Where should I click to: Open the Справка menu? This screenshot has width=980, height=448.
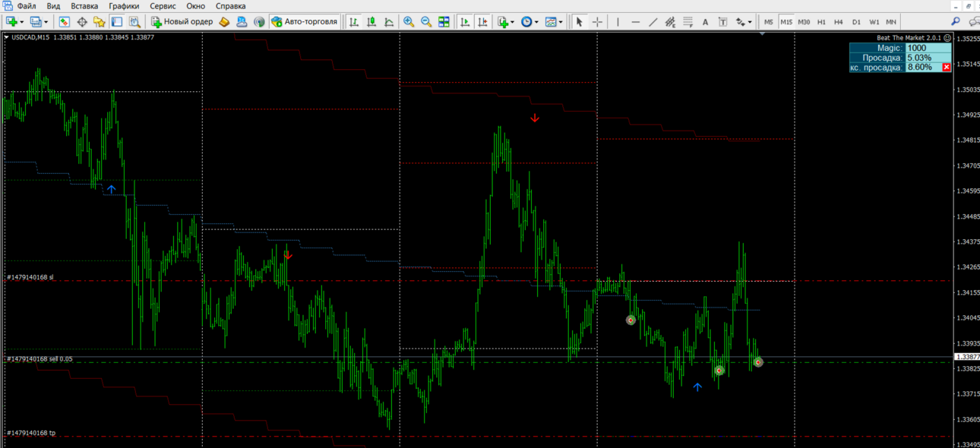[230, 6]
